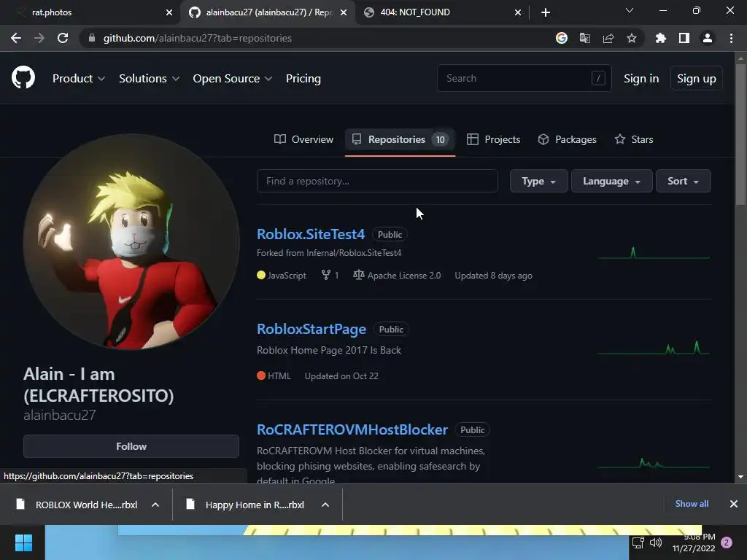This screenshot has width=747, height=560.
Task: Expand the Open Source menu
Action: [x=233, y=79]
